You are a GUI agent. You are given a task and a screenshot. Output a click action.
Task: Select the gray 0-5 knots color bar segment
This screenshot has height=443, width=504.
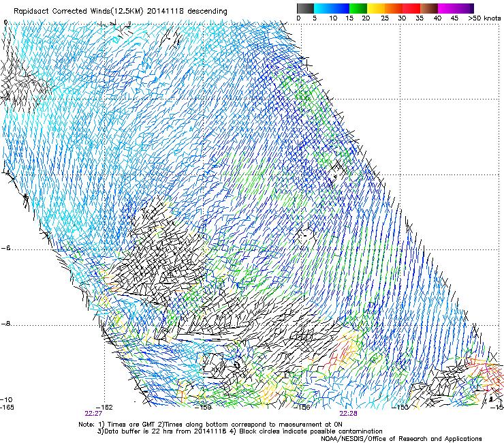[x=305, y=9]
